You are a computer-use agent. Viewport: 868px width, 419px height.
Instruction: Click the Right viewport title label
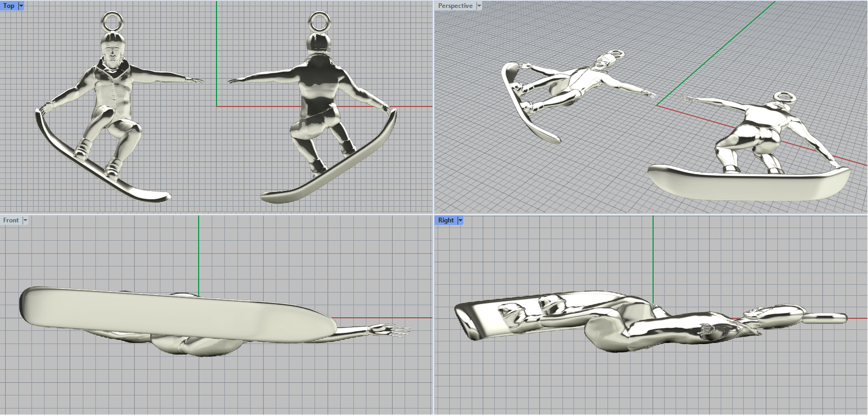point(445,220)
